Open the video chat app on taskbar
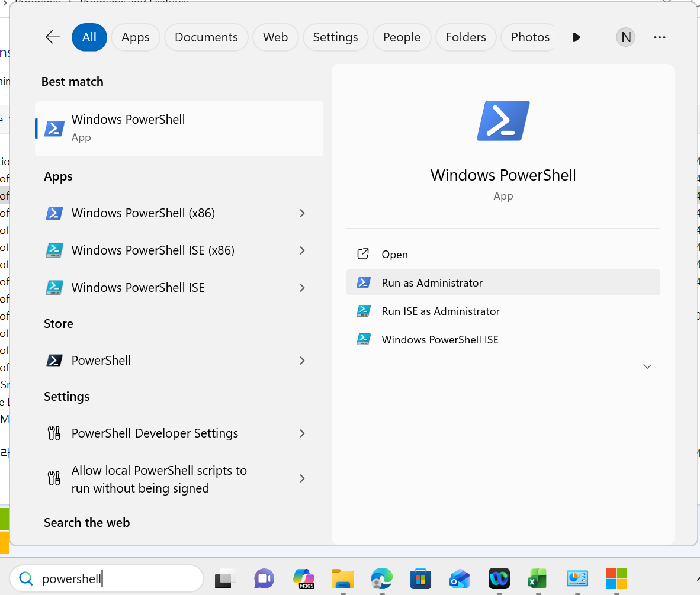The image size is (700, 595). click(x=264, y=579)
